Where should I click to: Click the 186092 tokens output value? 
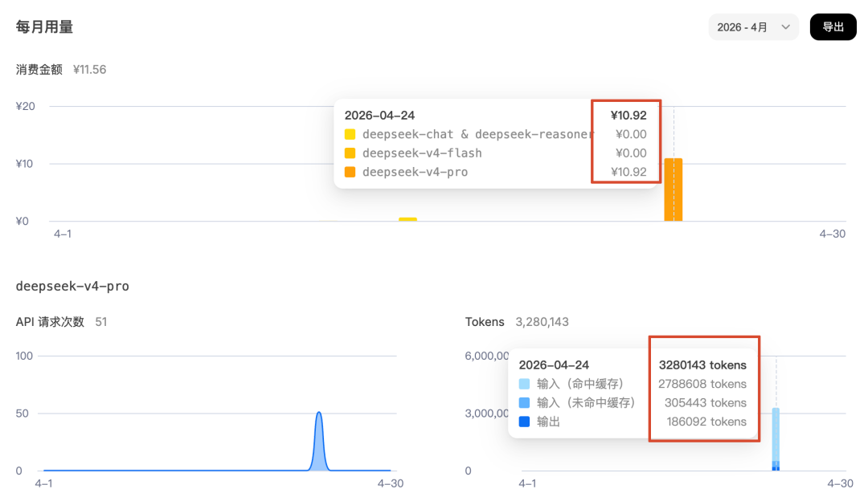707,422
